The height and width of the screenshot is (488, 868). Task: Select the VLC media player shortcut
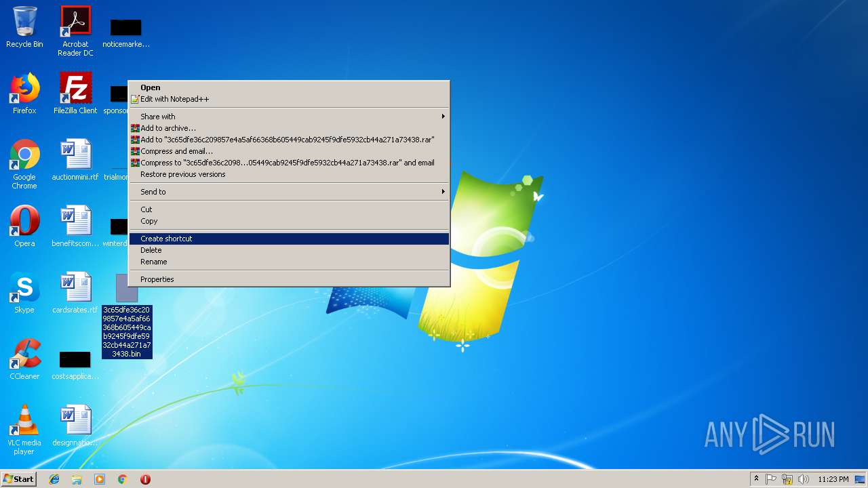24,430
